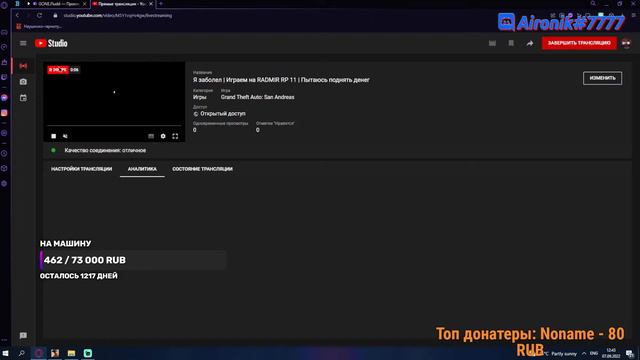Click the red LIVE badge in preview
Image resolution: width=640 pixels, height=360 pixels.
point(58,70)
